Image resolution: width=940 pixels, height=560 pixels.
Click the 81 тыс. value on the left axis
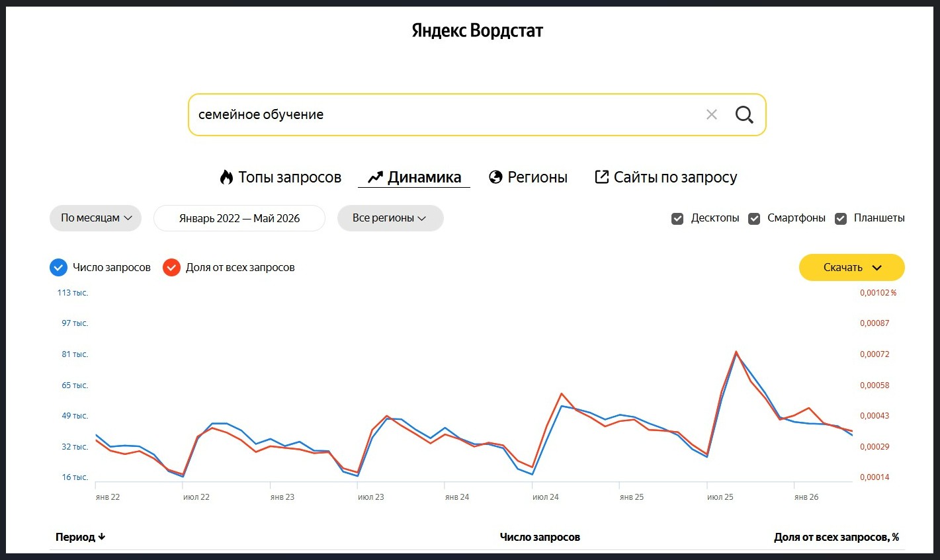tap(75, 354)
